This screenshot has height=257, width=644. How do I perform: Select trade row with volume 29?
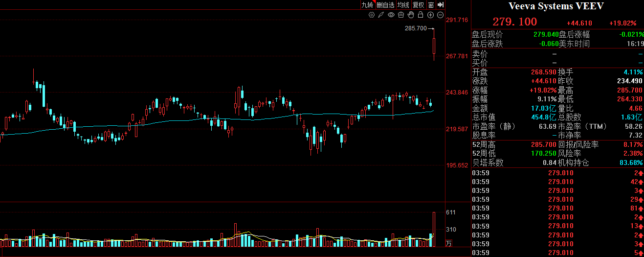click(557, 199)
